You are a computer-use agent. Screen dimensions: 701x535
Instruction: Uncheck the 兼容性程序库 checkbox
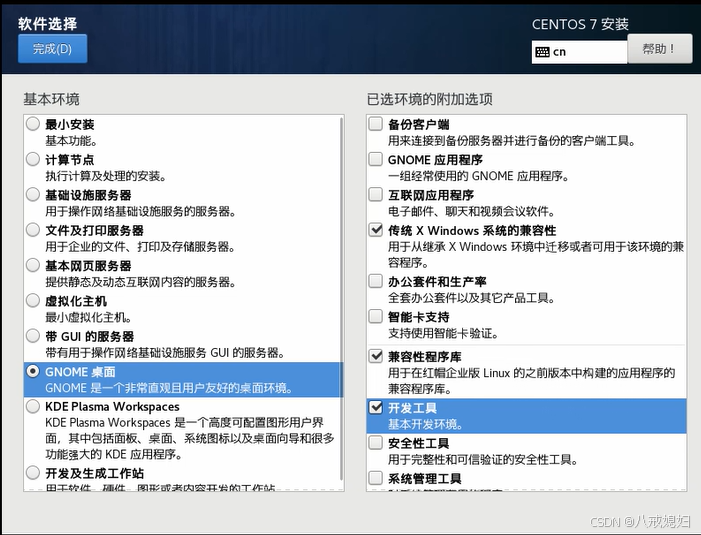[376, 356]
